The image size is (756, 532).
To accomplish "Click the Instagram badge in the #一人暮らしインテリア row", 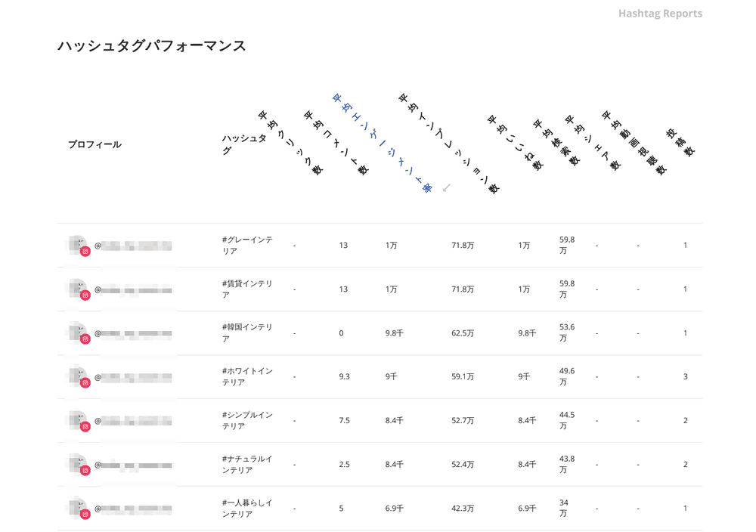I will 85,515.
